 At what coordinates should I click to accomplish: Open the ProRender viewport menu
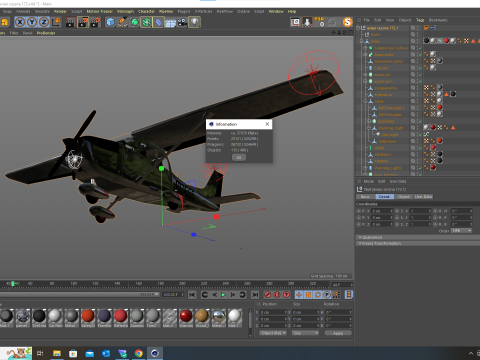46,33
